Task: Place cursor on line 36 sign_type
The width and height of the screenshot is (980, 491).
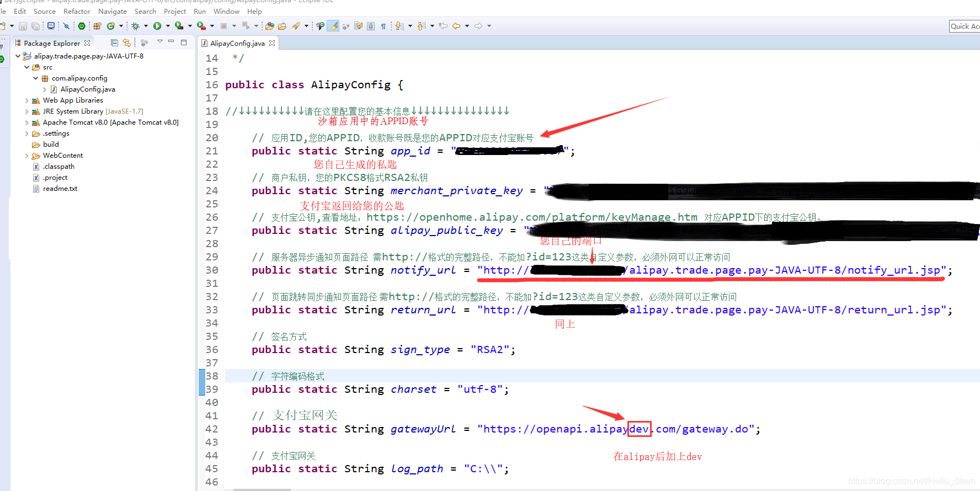Action: [x=420, y=350]
